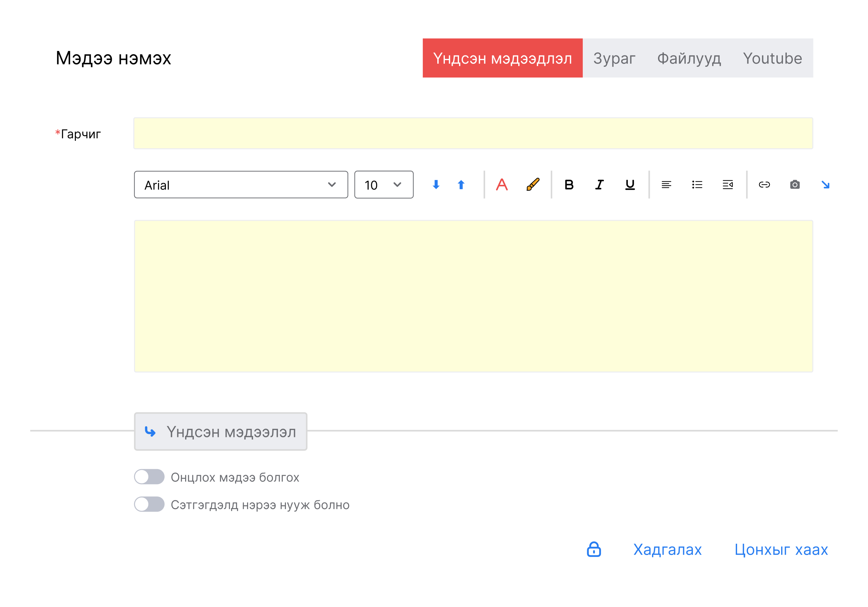
Task: Enable Онцлох мэдээ болгох switch
Action: [x=149, y=477]
